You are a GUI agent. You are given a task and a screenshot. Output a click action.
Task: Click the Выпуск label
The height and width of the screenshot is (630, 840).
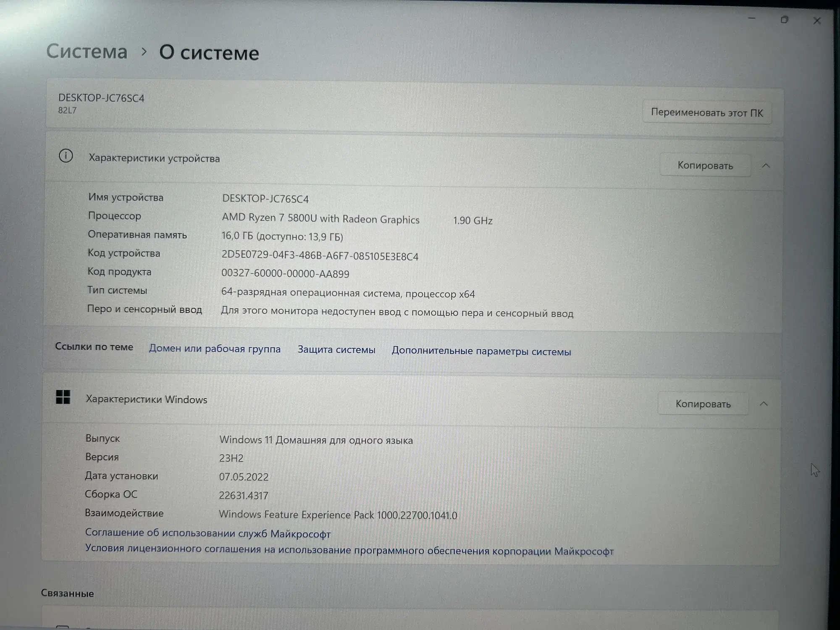point(102,438)
